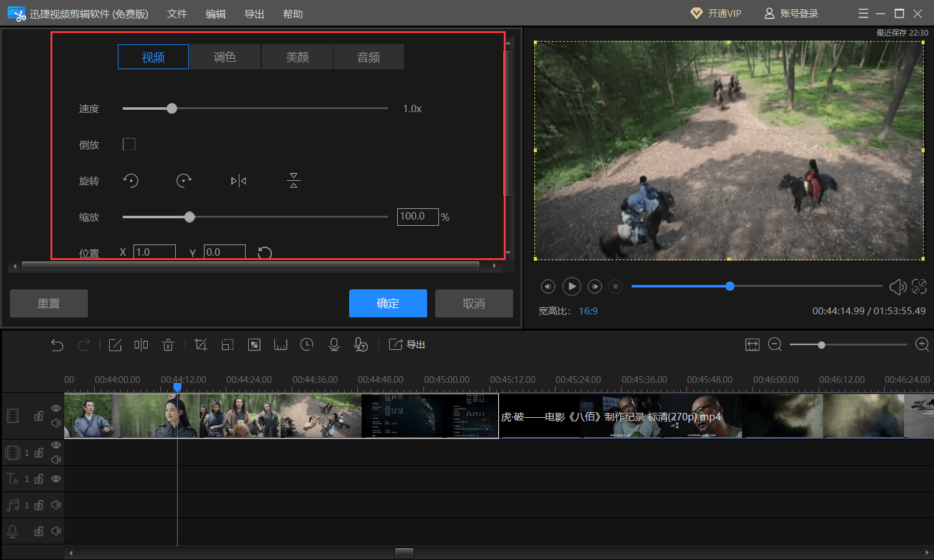Stop the preview playback

coord(615,286)
